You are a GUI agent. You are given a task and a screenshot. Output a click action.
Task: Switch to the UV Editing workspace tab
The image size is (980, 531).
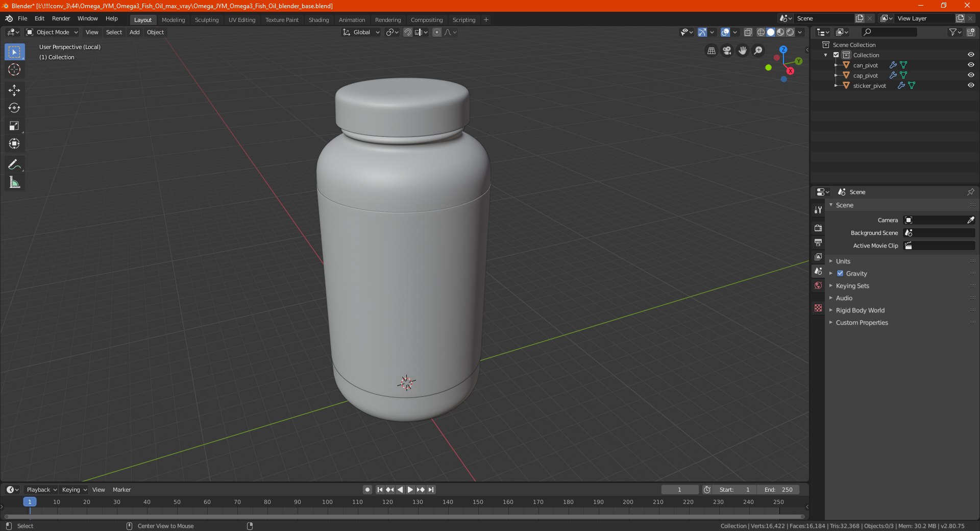pos(242,20)
